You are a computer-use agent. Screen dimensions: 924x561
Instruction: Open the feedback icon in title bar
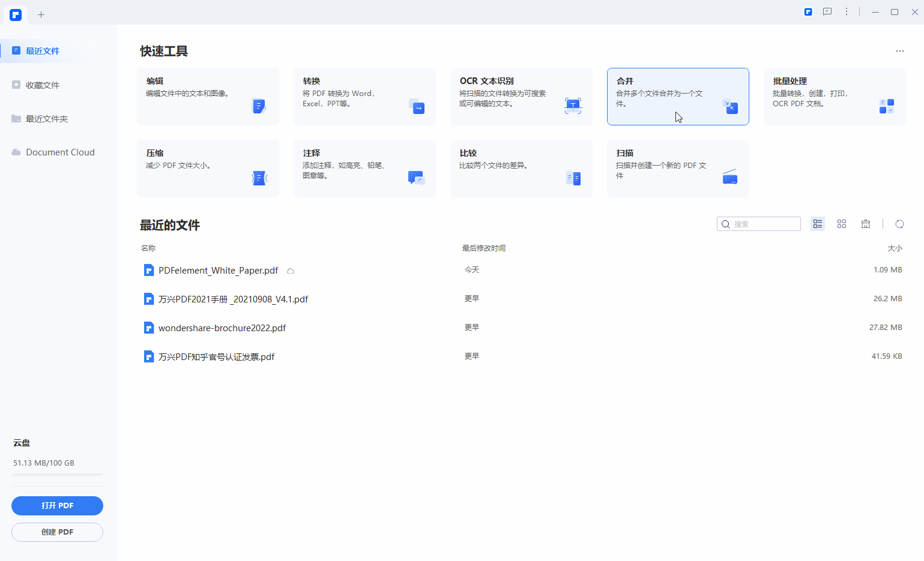(827, 11)
